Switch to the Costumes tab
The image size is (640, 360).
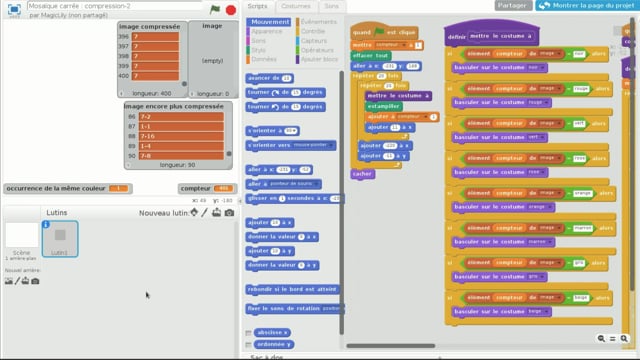(296, 6)
